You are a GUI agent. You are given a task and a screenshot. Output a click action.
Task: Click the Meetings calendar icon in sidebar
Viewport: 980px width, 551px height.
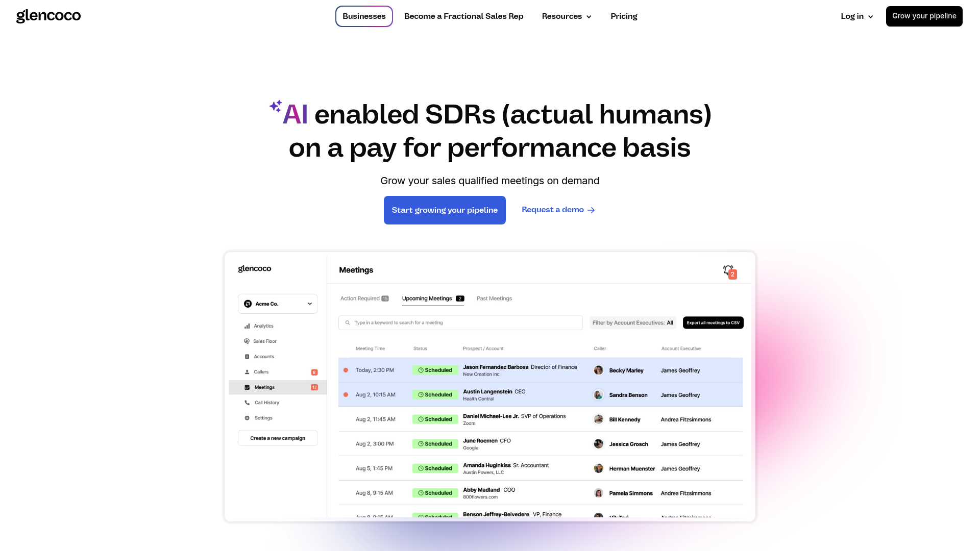247,387
